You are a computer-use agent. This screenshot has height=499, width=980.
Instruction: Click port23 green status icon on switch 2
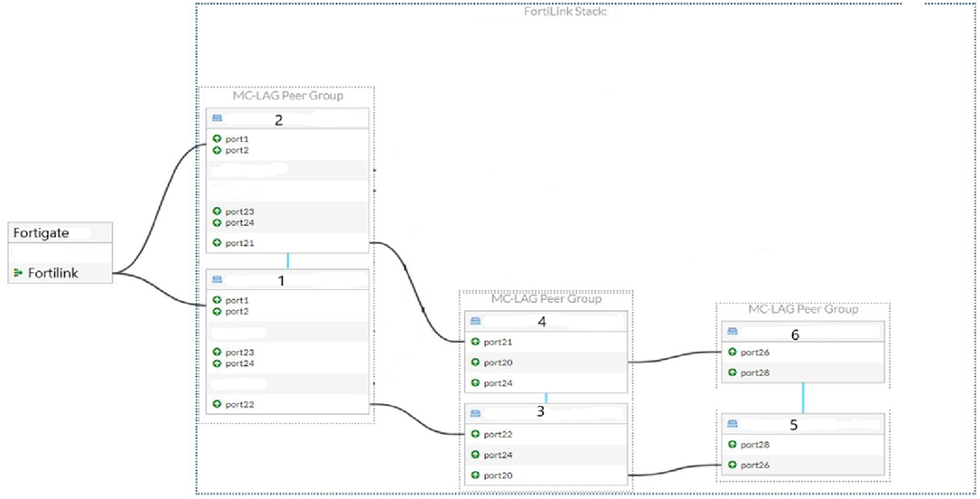(x=217, y=212)
